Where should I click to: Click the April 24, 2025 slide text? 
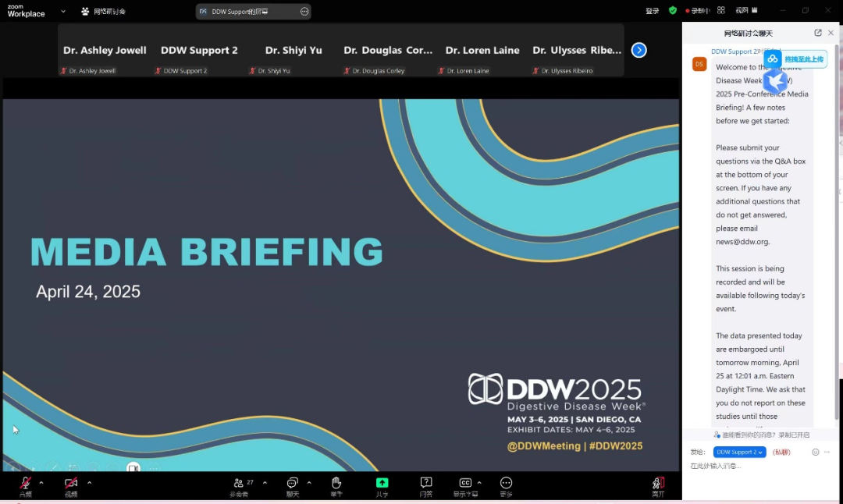[x=88, y=292]
